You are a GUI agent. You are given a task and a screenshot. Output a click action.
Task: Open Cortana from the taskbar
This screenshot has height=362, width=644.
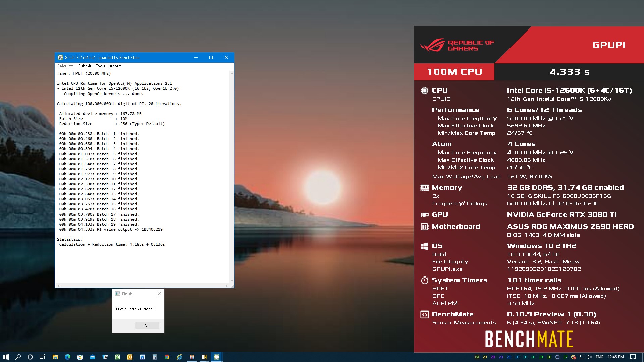click(30, 357)
